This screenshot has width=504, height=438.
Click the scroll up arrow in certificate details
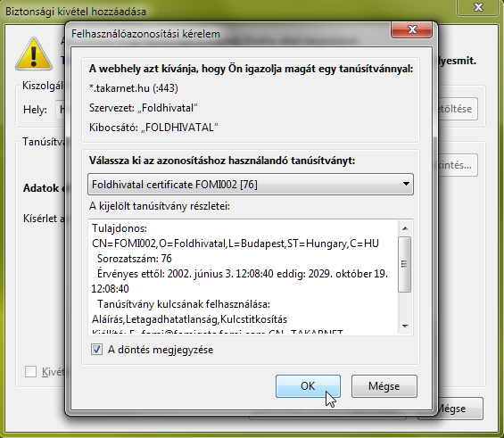(405, 228)
